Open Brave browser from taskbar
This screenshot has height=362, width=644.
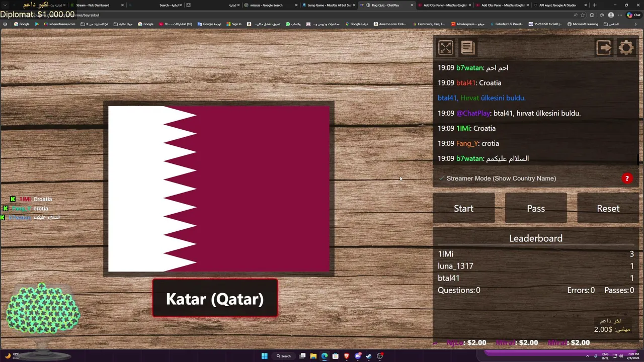347,356
